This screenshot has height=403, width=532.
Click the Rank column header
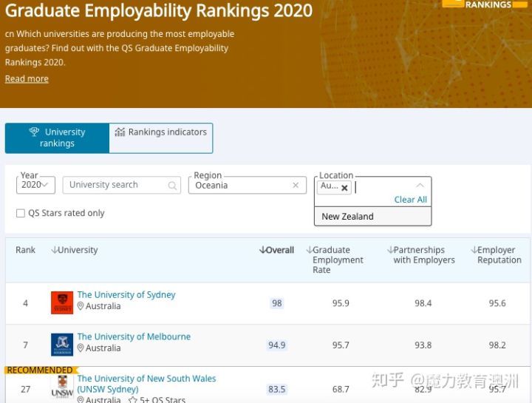pos(25,250)
